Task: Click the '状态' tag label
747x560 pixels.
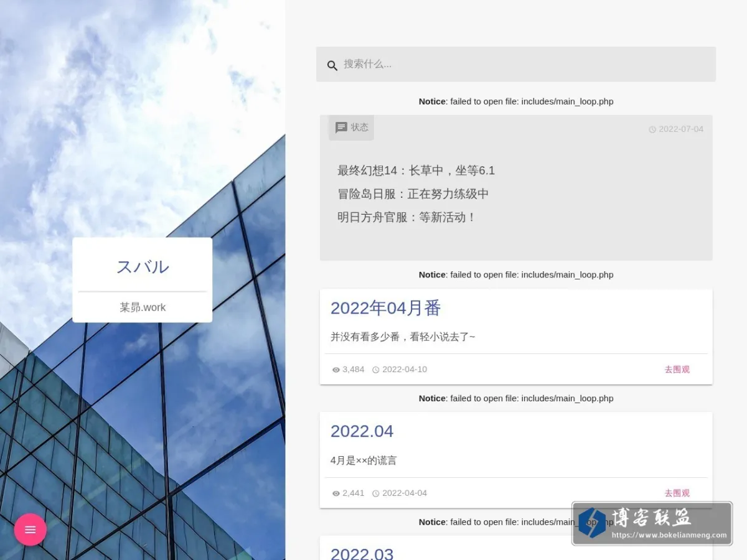Action: (360, 127)
